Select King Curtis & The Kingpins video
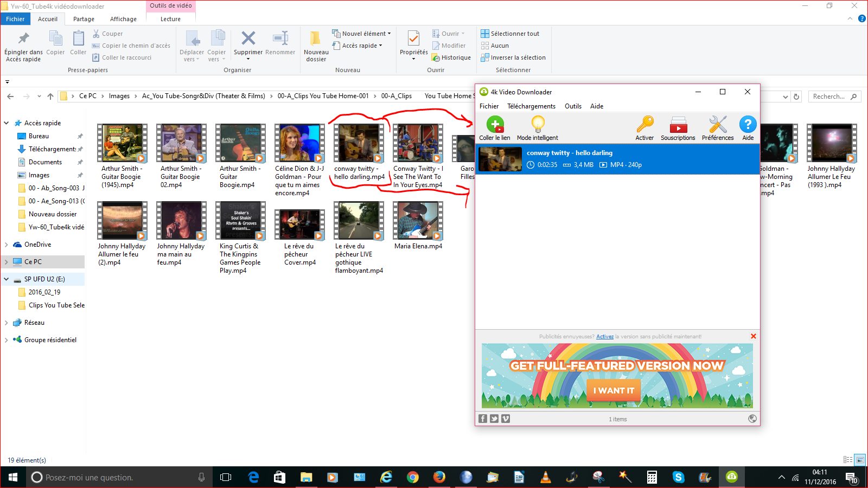Viewport: 868px width, 488px height. [x=240, y=237]
